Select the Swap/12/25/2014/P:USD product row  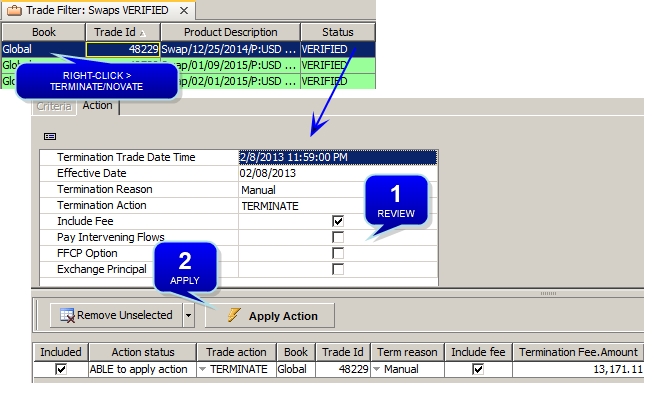coord(231,49)
